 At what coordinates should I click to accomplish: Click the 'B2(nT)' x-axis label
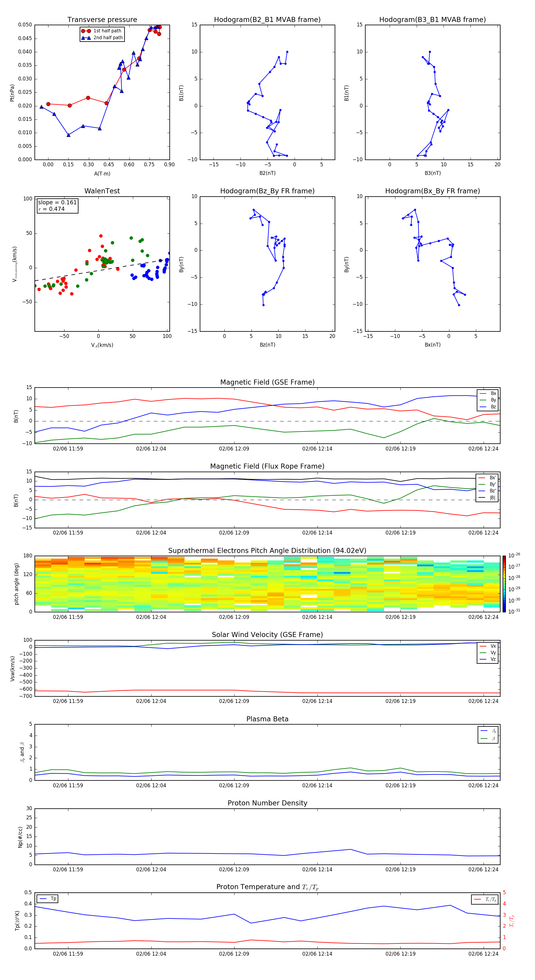267,173
